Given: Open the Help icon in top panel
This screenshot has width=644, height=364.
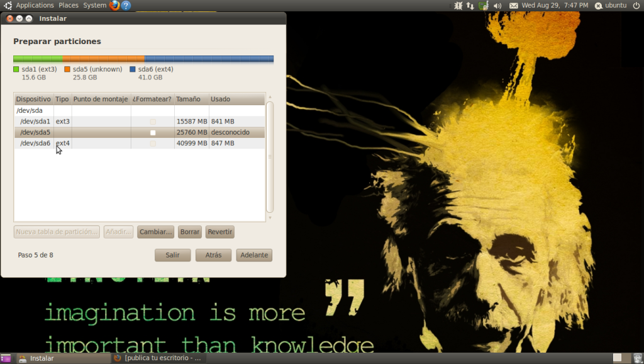Looking at the screenshot, I should [x=126, y=5].
